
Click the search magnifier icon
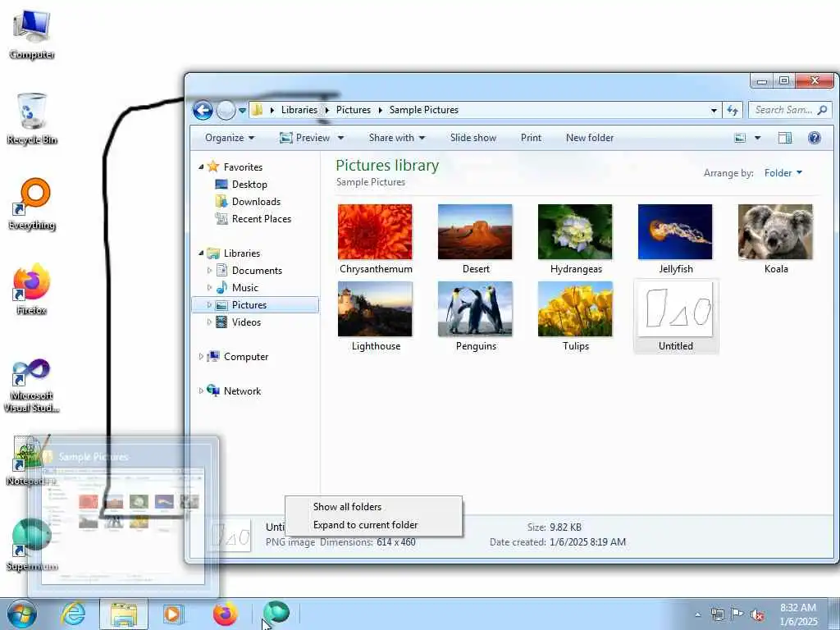click(822, 110)
